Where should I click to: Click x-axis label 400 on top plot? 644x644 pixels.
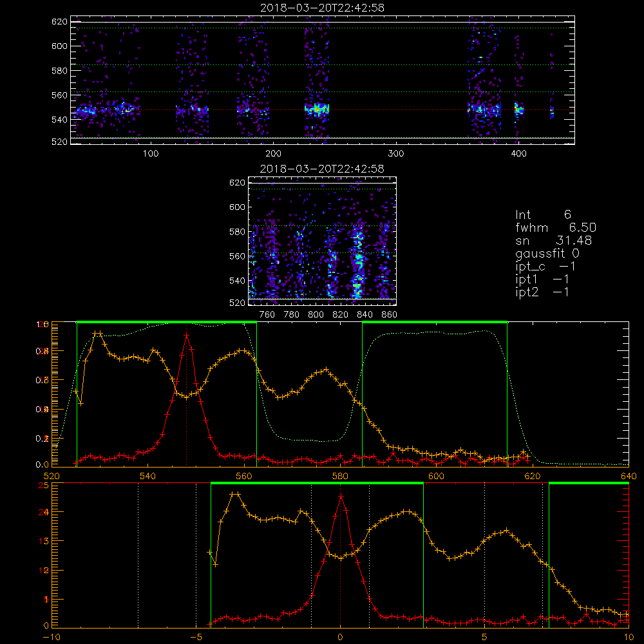pyautogui.click(x=518, y=154)
